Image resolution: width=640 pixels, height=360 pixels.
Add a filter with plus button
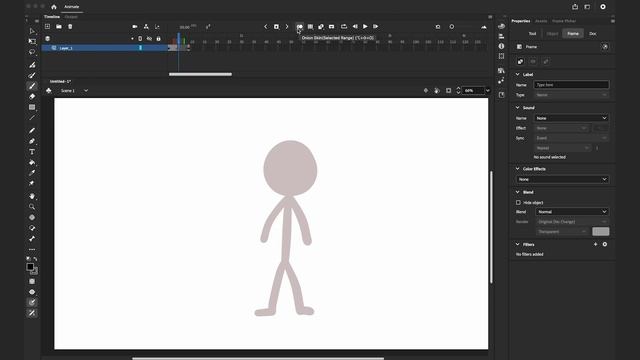[x=595, y=244]
